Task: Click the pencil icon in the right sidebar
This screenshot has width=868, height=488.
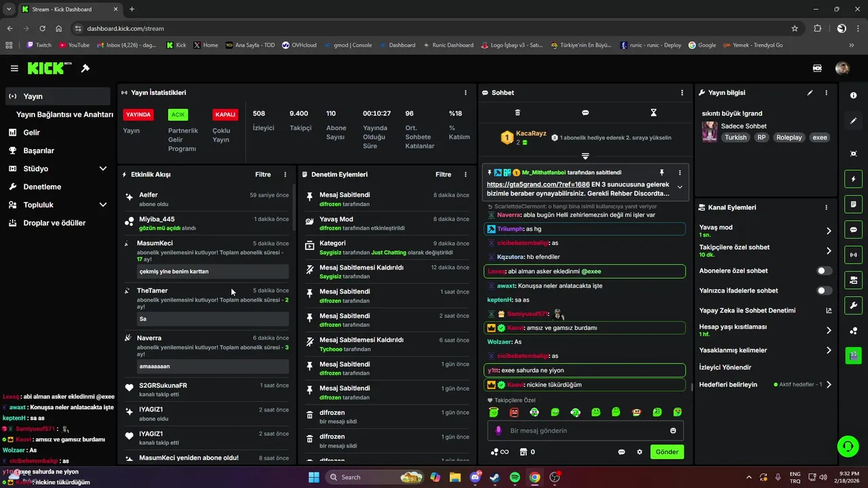Action: [854, 121]
